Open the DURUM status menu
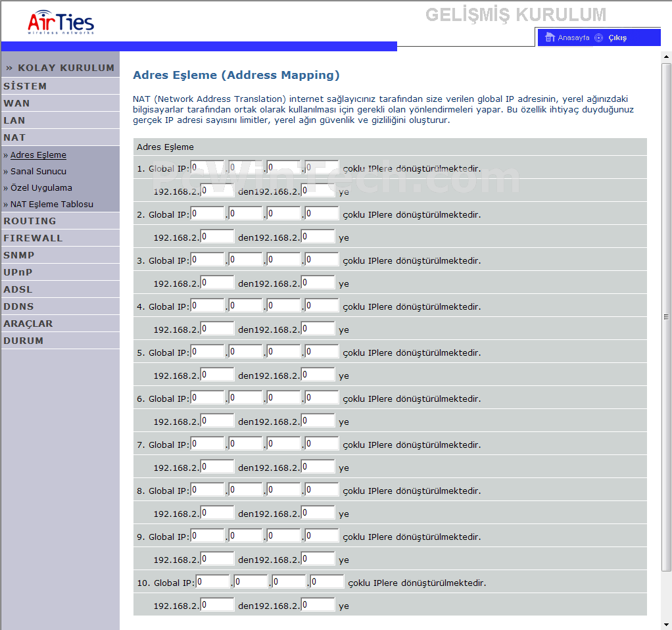672x630 pixels. 23,341
